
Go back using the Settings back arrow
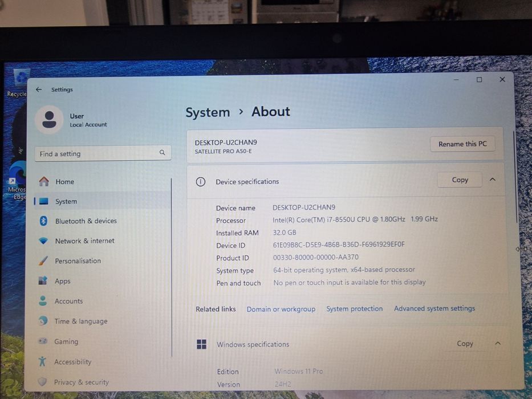39,89
